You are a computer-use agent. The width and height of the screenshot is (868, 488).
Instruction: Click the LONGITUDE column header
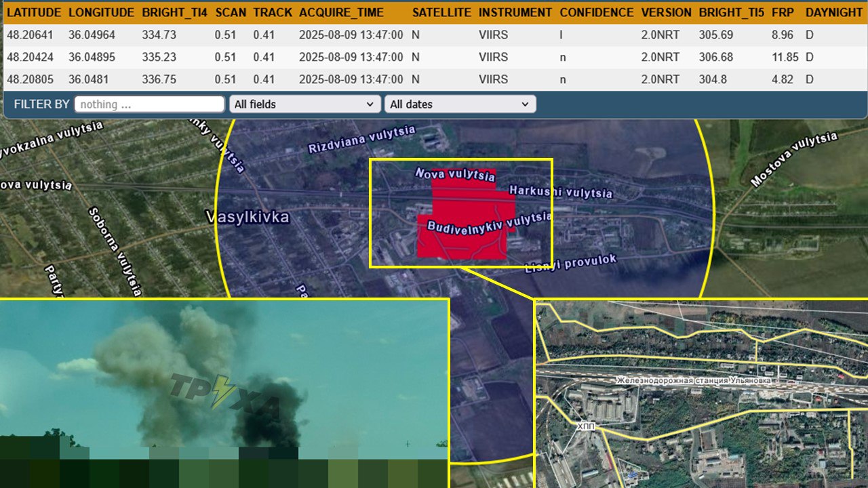point(101,12)
